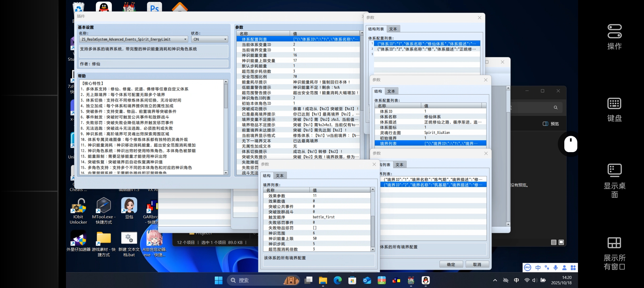Click 境界列表 struct scrollbar down arrow

[x=372, y=249]
